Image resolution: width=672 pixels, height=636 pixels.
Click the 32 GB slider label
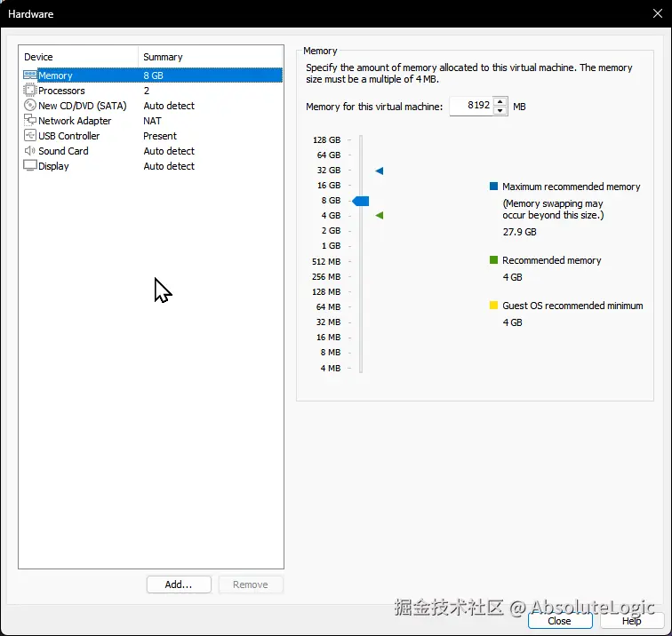[x=329, y=170]
